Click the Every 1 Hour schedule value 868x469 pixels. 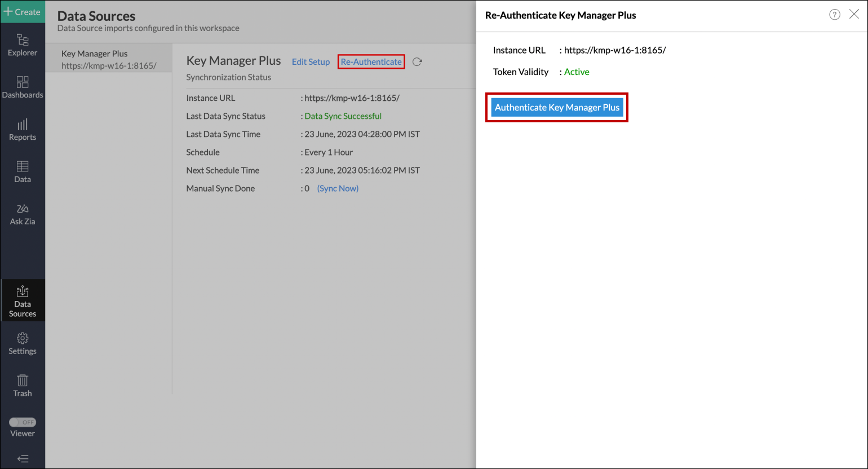point(329,152)
